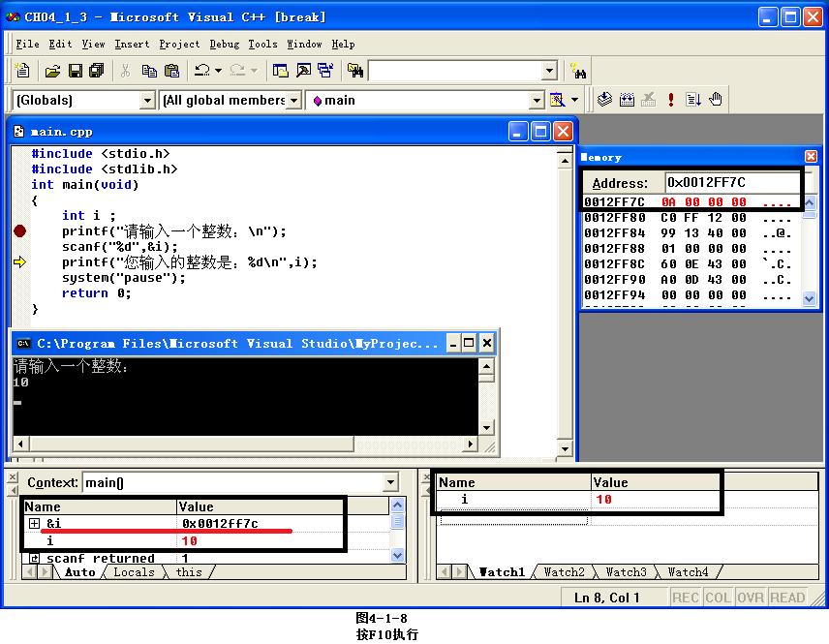Click the Undo arrow icon
This screenshot has width=829, height=644.
[202, 71]
